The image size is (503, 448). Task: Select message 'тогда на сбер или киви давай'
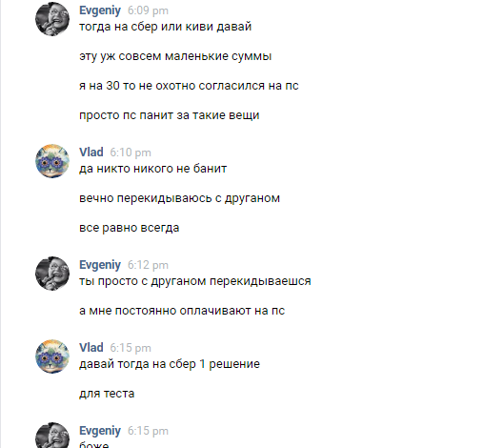[x=165, y=27]
